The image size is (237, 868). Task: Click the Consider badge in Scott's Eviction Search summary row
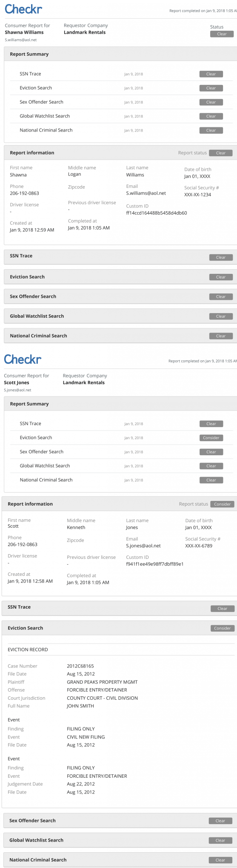click(211, 438)
